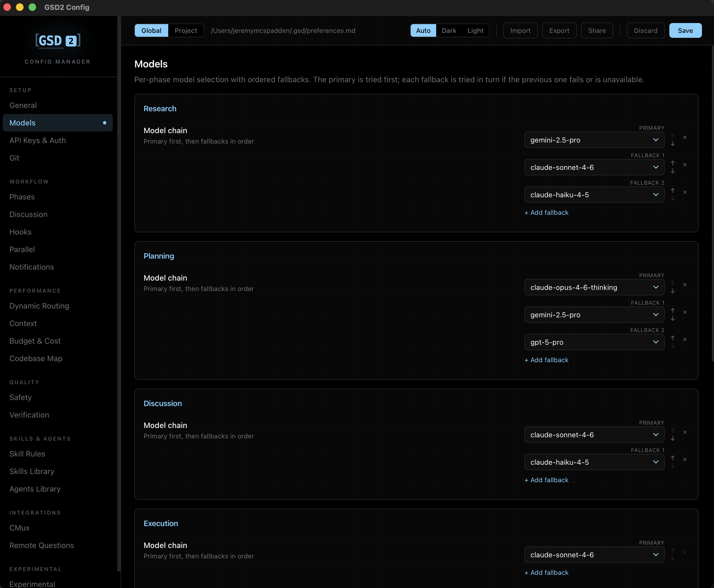
Task: Open Execution primary model dropdown
Action: pos(594,555)
